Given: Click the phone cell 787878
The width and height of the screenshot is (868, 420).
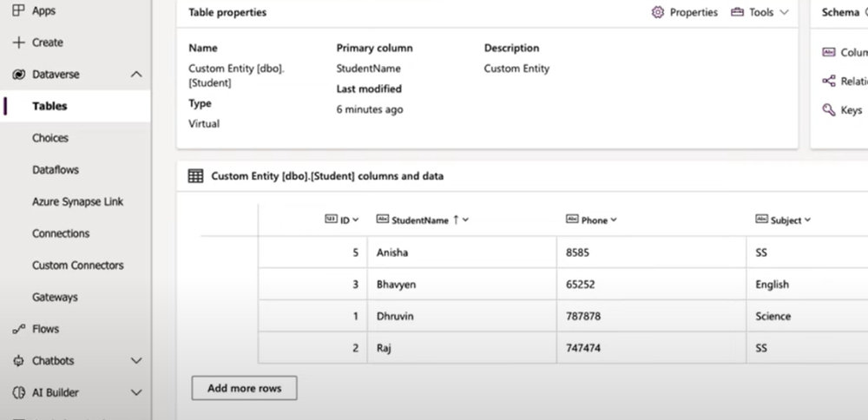Looking at the screenshot, I should 652,316.
